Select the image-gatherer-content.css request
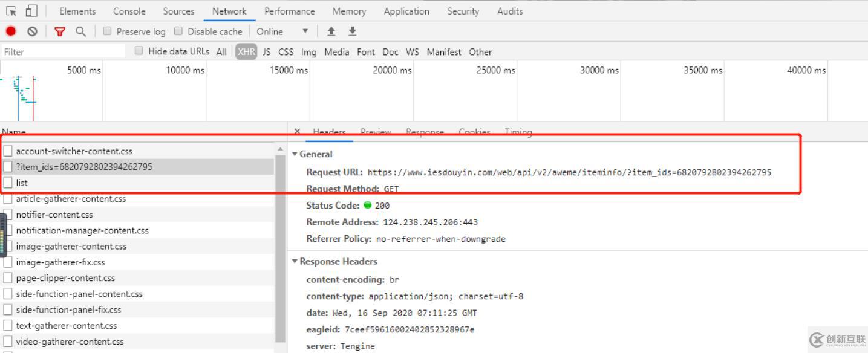Screen dimensions: 868x353 click(x=138, y=246)
